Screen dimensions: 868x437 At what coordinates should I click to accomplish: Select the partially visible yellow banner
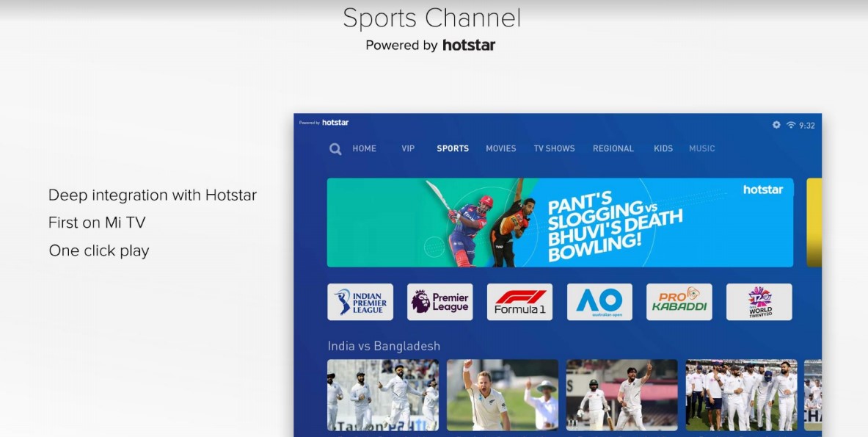tap(814, 223)
